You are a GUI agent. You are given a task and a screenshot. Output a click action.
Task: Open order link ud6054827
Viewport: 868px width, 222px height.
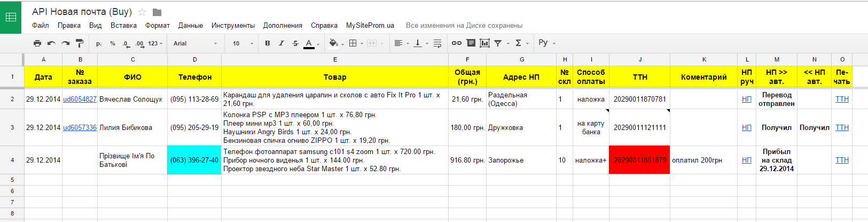point(80,99)
